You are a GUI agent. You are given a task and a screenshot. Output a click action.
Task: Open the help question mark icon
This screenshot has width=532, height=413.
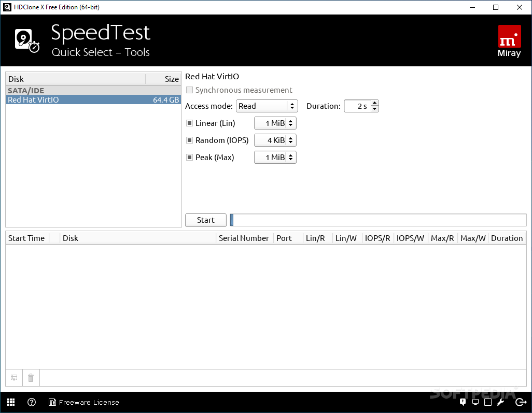(32, 402)
